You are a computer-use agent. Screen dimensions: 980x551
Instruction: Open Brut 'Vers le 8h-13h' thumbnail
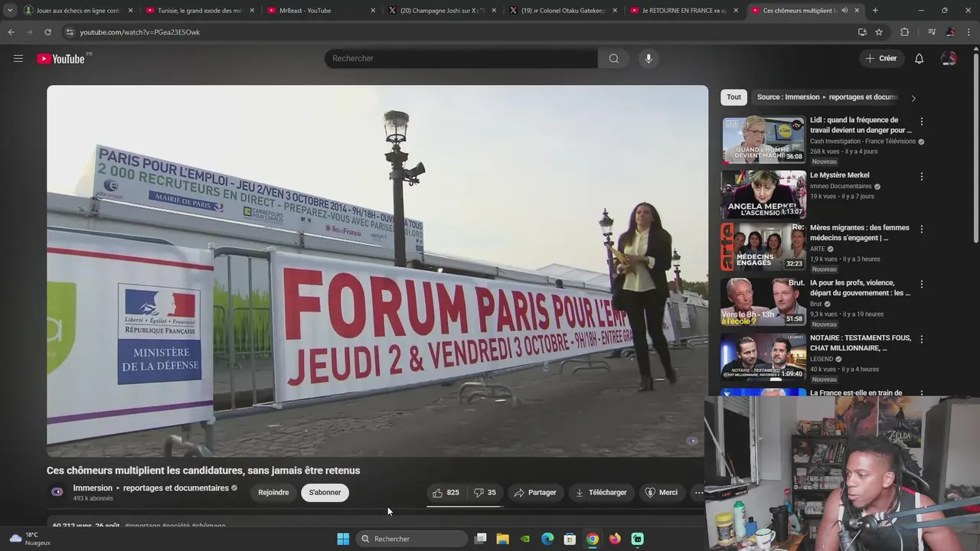point(763,302)
